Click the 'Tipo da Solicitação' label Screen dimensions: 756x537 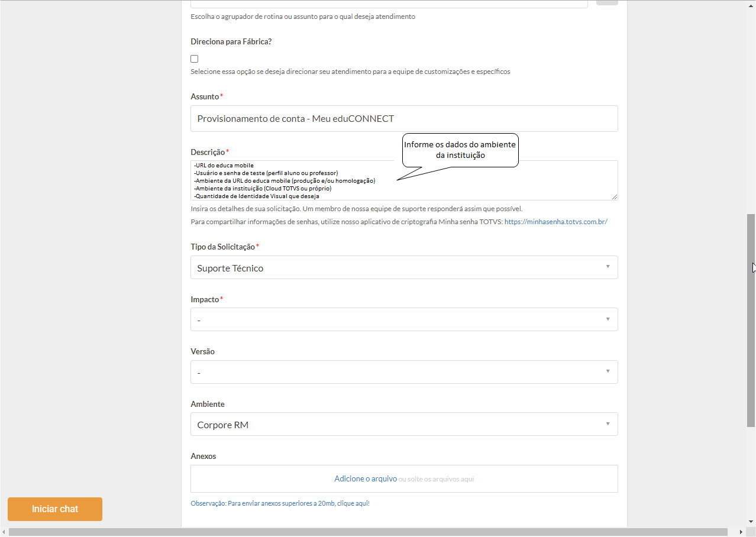(223, 247)
